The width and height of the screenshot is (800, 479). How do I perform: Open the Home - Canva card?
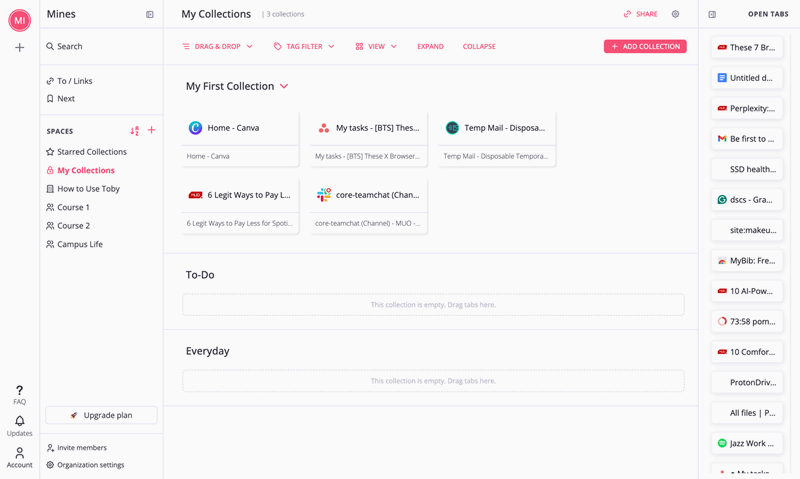click(240, 139)
